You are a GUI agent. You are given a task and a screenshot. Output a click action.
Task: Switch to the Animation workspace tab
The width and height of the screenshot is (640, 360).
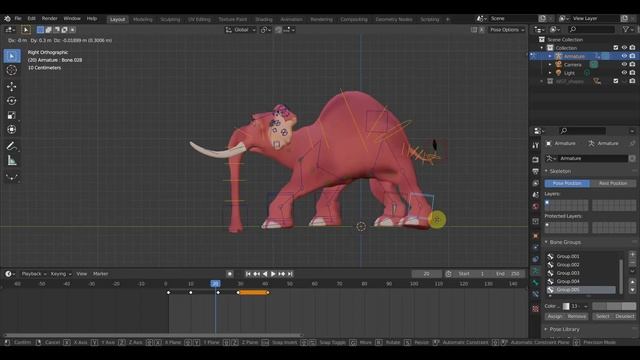pyautogui.click(x=291, y=19)
